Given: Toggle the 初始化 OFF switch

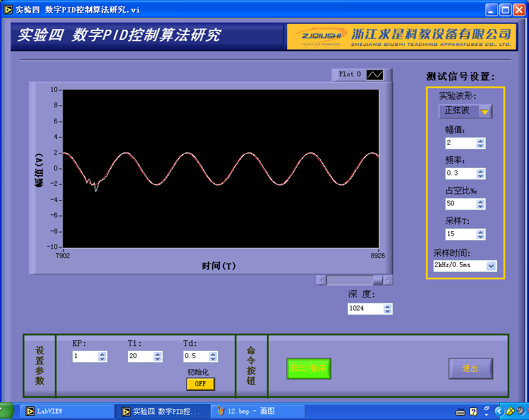Looking at the screenshot, I should tap(200, 384).
